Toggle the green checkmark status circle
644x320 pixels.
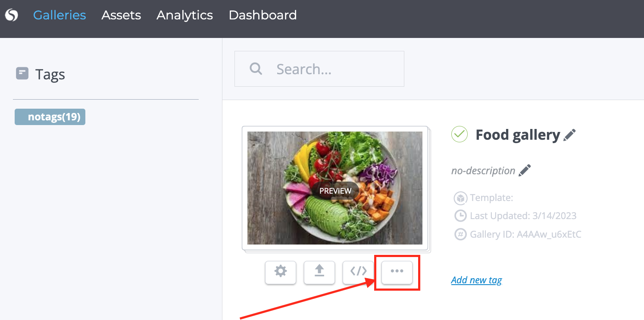[460, 135]
